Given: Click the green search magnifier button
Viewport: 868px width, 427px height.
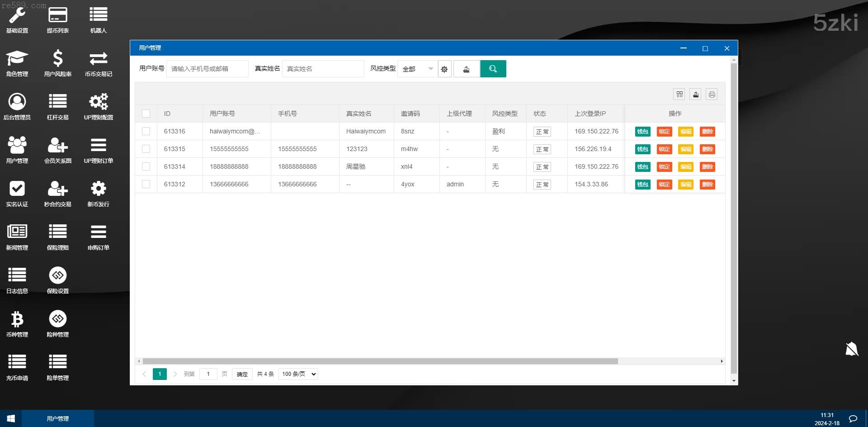Looking at the screenshot, I should (493, 69).
